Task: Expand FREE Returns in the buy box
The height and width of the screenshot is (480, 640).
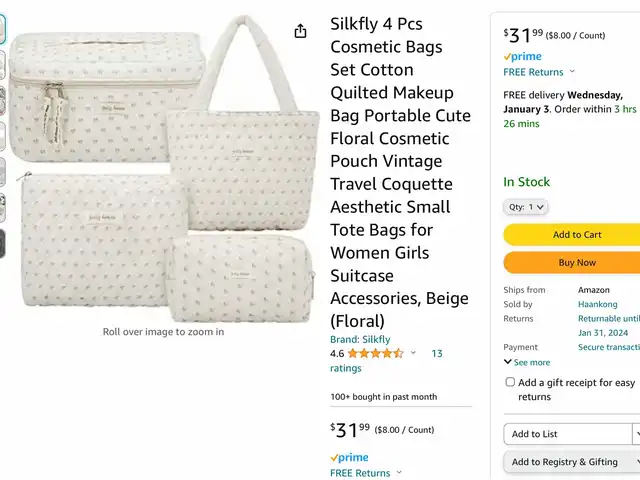Action: (538, 72)
